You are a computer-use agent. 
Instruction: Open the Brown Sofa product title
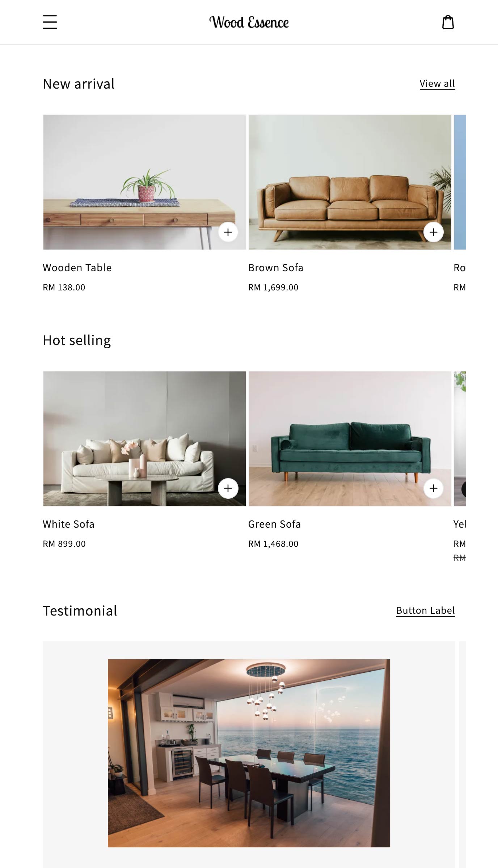[276, 268]
